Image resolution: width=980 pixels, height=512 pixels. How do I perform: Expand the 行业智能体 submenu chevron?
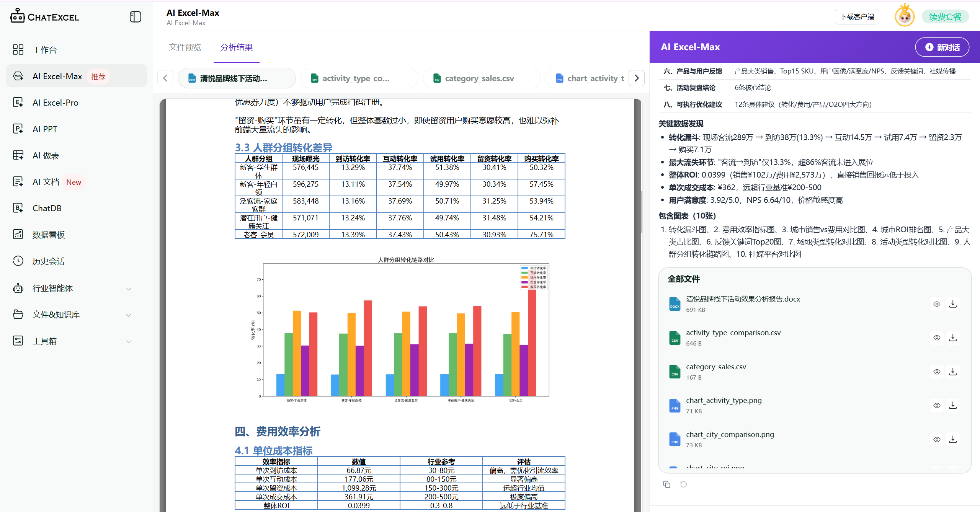click(x=129, y=289)
